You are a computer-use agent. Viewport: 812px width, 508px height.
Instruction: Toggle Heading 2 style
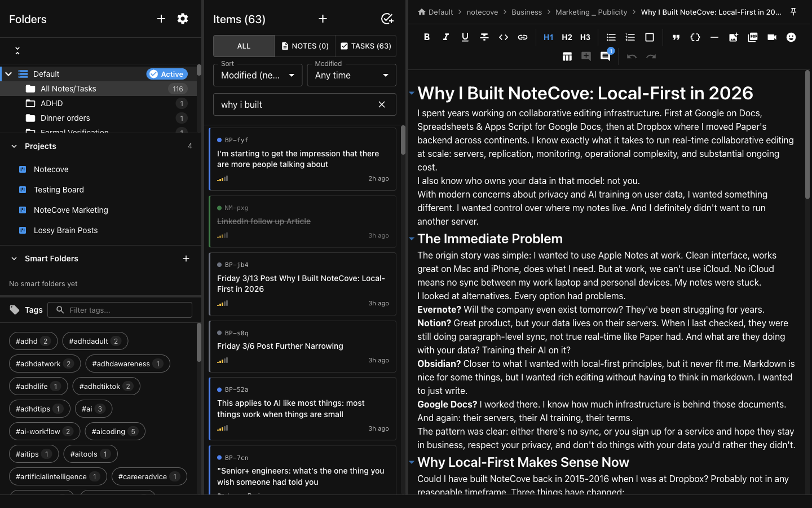coord(567,37)
